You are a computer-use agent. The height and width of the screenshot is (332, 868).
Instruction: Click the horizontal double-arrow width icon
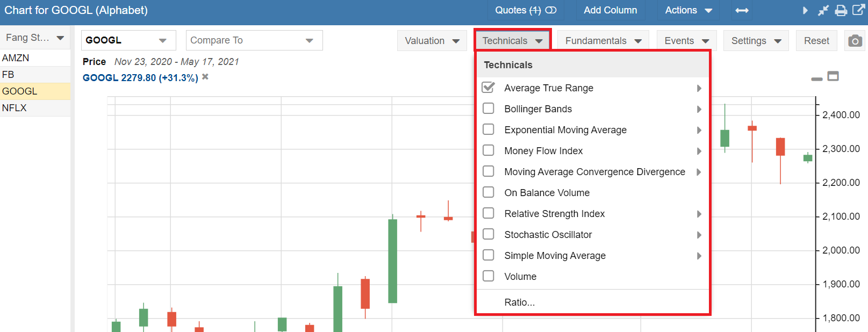click(x=742, y=10)
